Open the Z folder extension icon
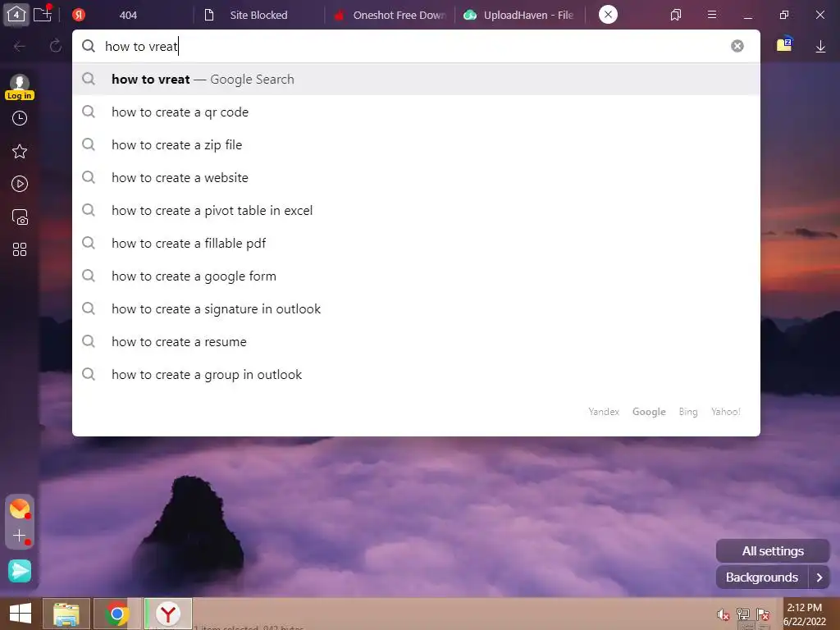840x630 pixels. pos(784,44)
